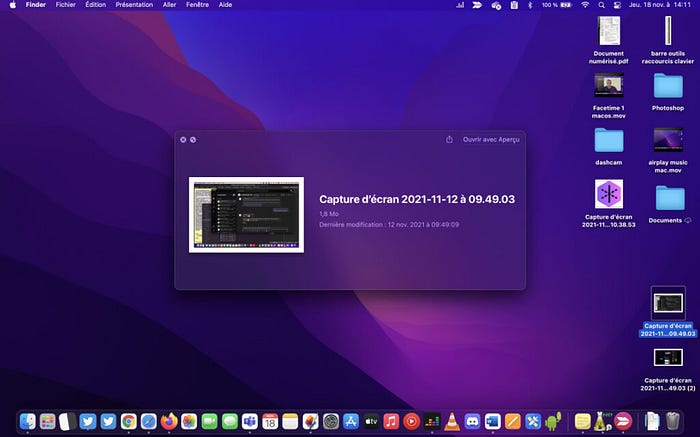Open the green Android robot app
Image resolution: width=700 pixels, height=437 pixels.
coord(553,421)
